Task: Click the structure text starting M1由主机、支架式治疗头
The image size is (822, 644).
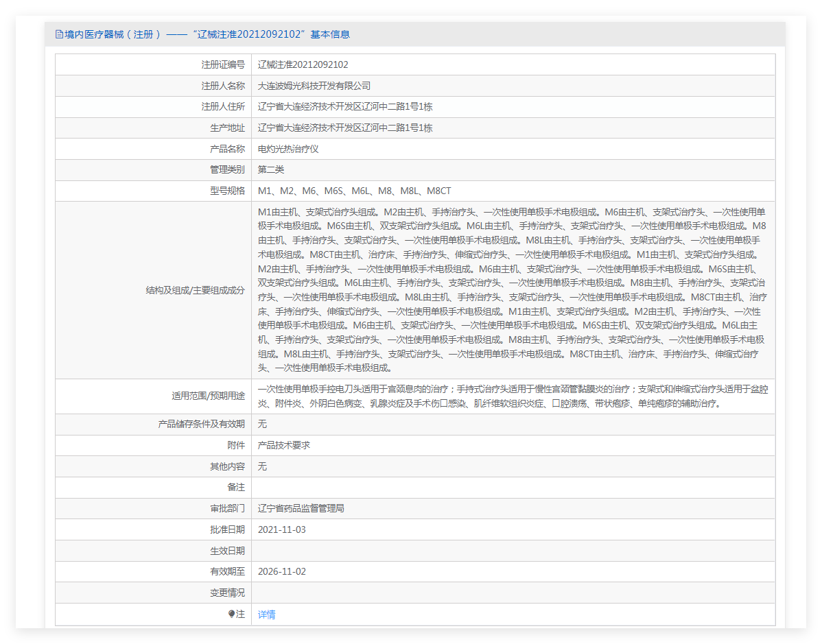Action: pyautogui.click(x=513, y=290)
